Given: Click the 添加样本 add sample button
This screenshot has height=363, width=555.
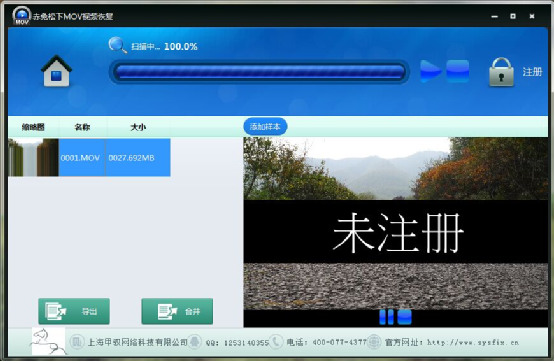Looking at the screenshot, I should pyautogui.click(x=265, y=126).
